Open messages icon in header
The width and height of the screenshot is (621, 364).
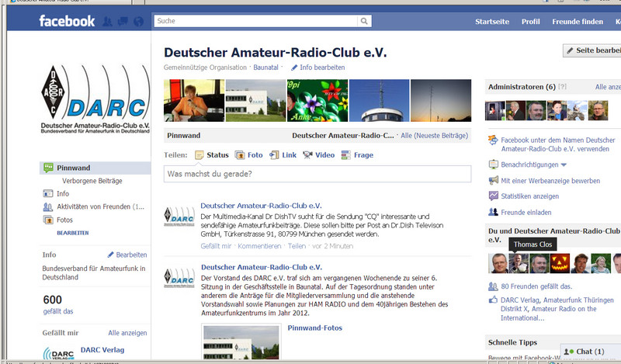click(x=123, y=22)
